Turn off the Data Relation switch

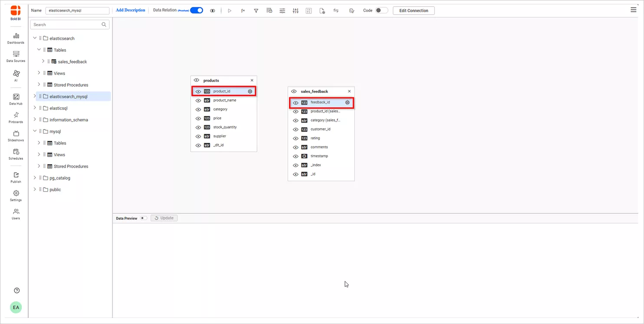[x=197, y=10]
